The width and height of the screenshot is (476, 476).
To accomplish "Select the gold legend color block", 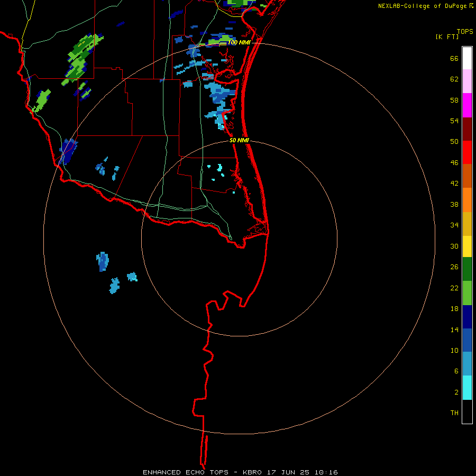I will tap(467, 224).
